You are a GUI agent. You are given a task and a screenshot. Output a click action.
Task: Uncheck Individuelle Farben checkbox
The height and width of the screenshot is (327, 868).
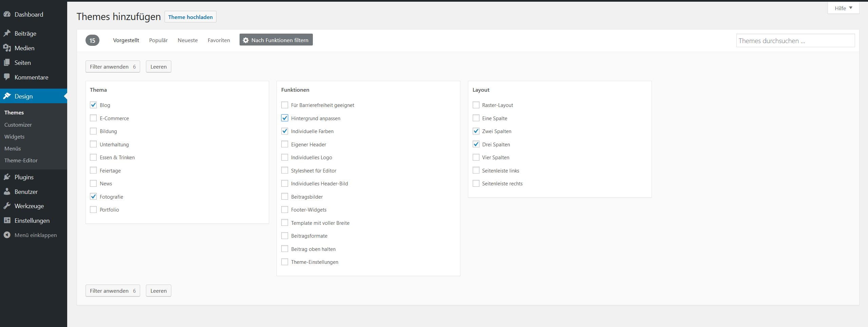(x=285, y=131)
